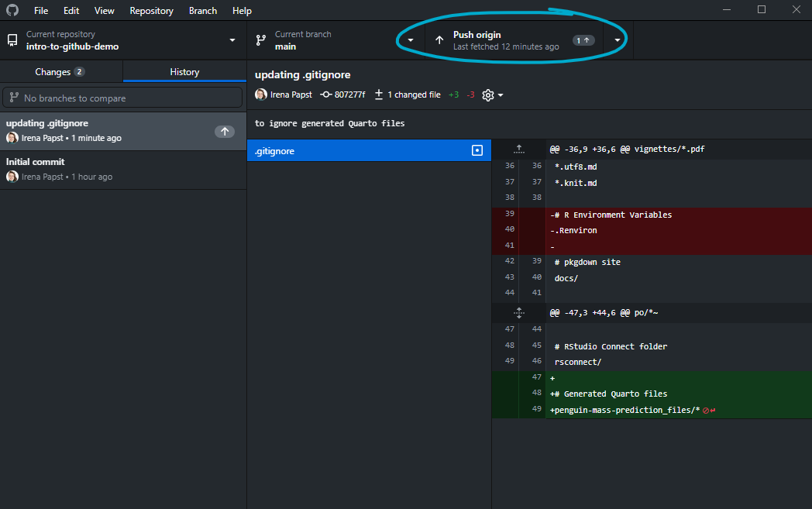Click the branch icon in Current branch

(x=261, y=40)
